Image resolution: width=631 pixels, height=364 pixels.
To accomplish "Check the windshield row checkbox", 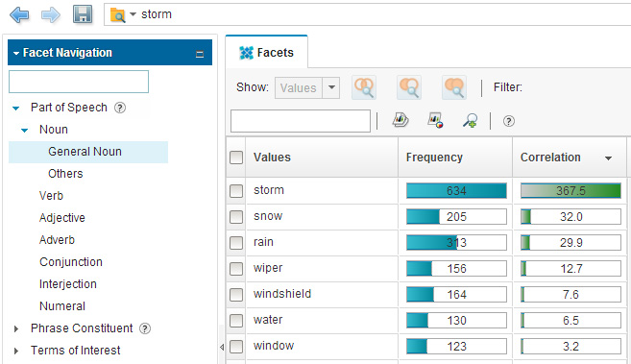I will point(236,295).
